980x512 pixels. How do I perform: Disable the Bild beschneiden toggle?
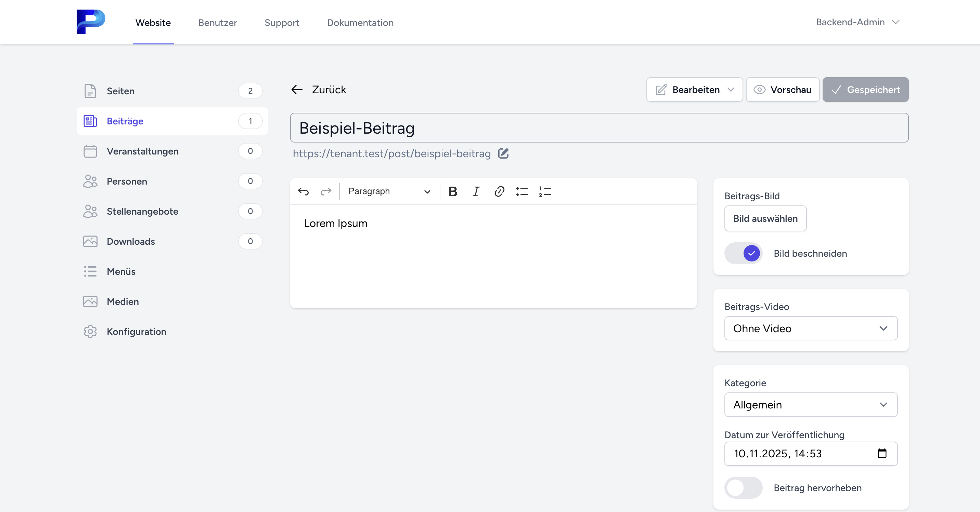[743, 254]
